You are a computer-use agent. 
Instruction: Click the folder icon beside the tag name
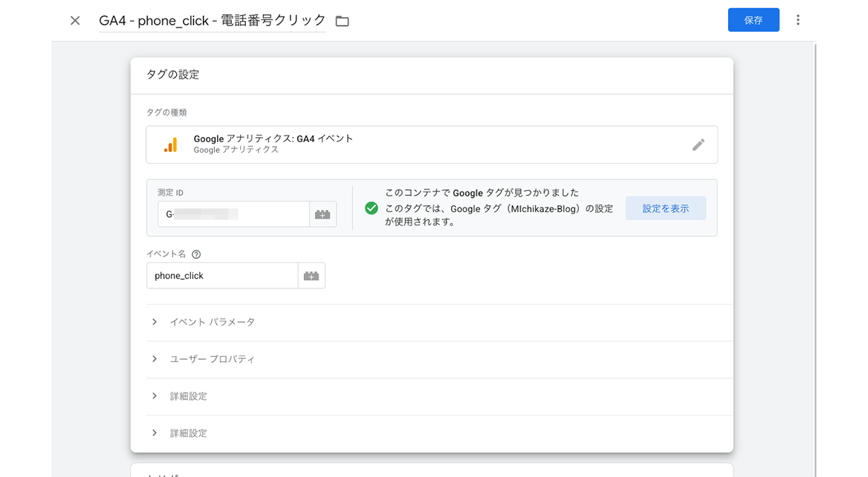[342, 21]
